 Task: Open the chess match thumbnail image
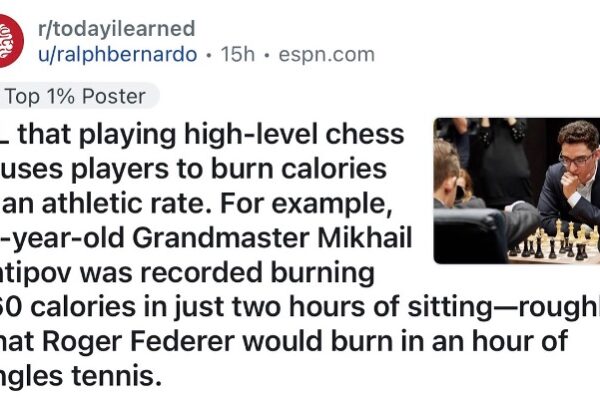click(516, 190)
